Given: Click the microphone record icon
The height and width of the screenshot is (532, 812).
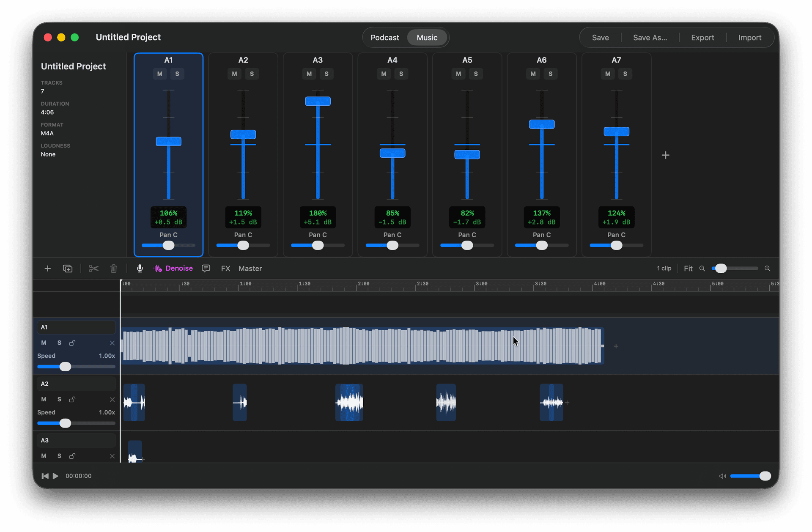Looking at the screenshot, I should pos(140,269).
